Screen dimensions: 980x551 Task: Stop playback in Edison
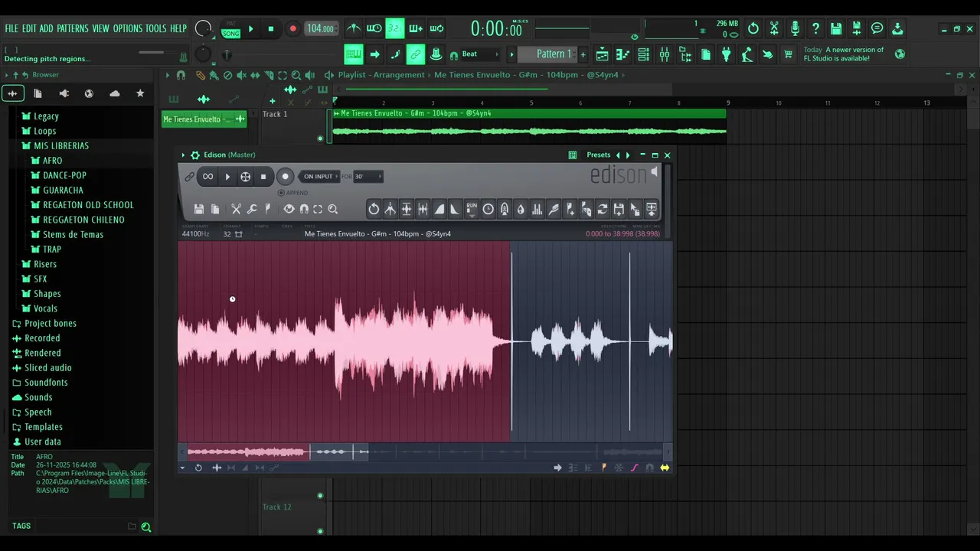[x=263, y=177]
